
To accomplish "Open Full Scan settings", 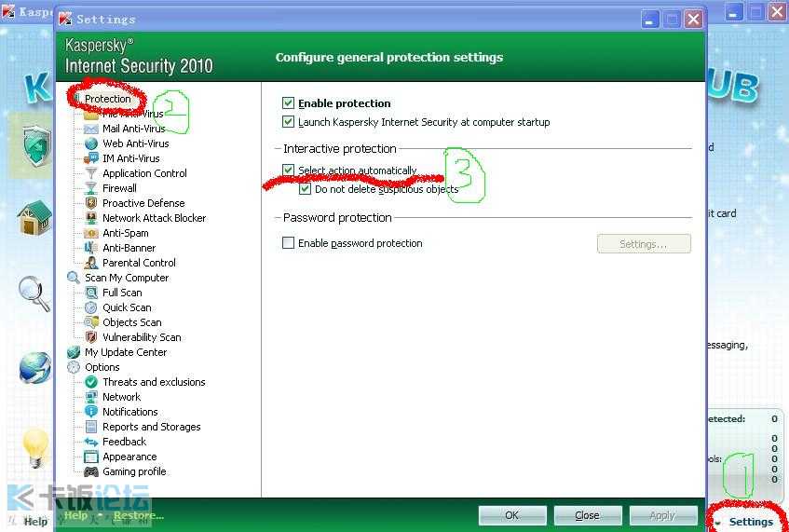I will tap(122, 293).
